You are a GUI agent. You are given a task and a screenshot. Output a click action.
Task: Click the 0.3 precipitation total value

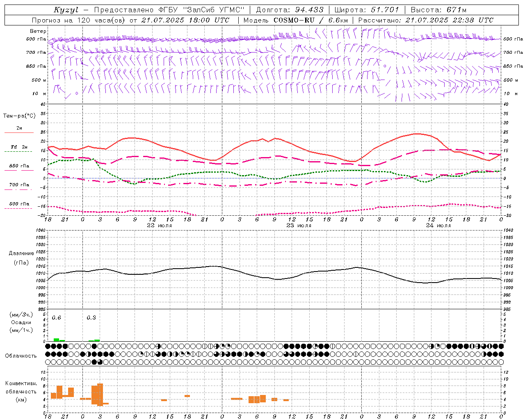pyautogui.click(x=91, y=318)
